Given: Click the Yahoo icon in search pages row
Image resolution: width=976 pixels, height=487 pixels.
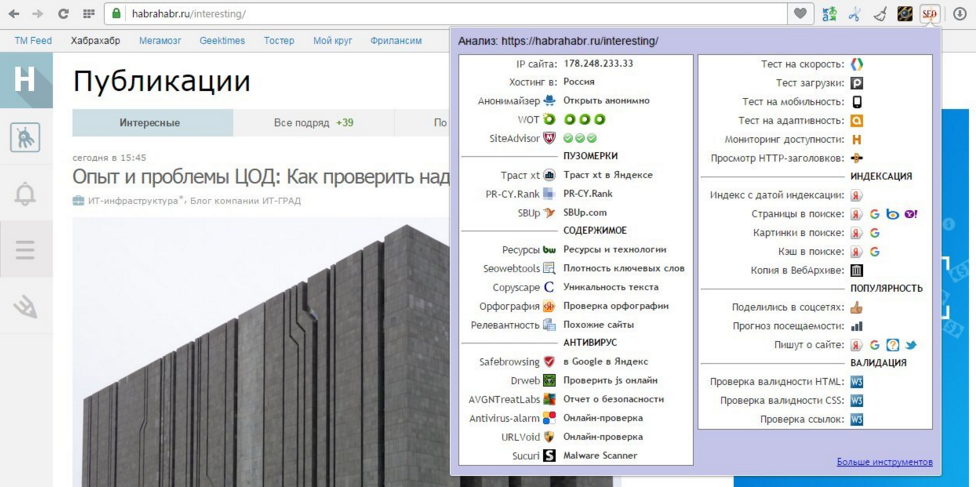Looking at the screenshot, I should click(x=910, y=214).
